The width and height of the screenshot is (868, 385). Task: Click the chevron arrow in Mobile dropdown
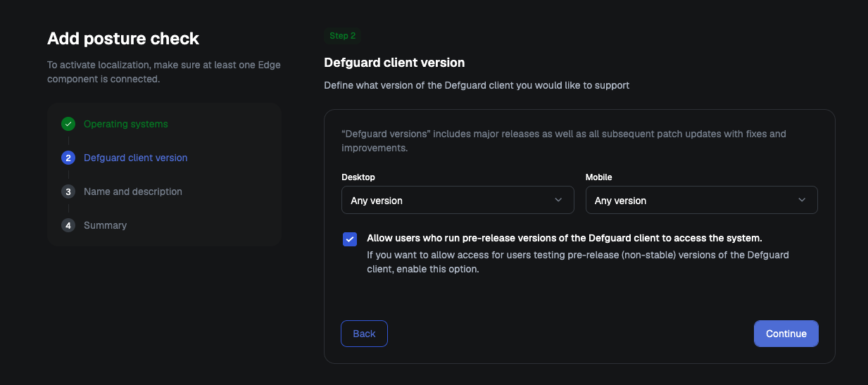[x=802, y=200]
